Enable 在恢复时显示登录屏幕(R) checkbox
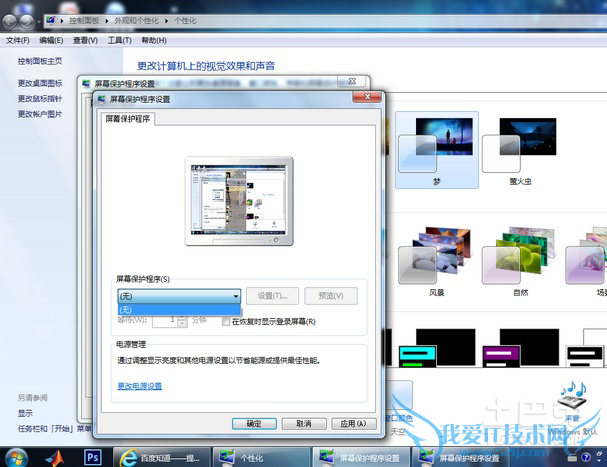This screenshot has width=607, height=467. pyautogui.click(x=226, y=321)
